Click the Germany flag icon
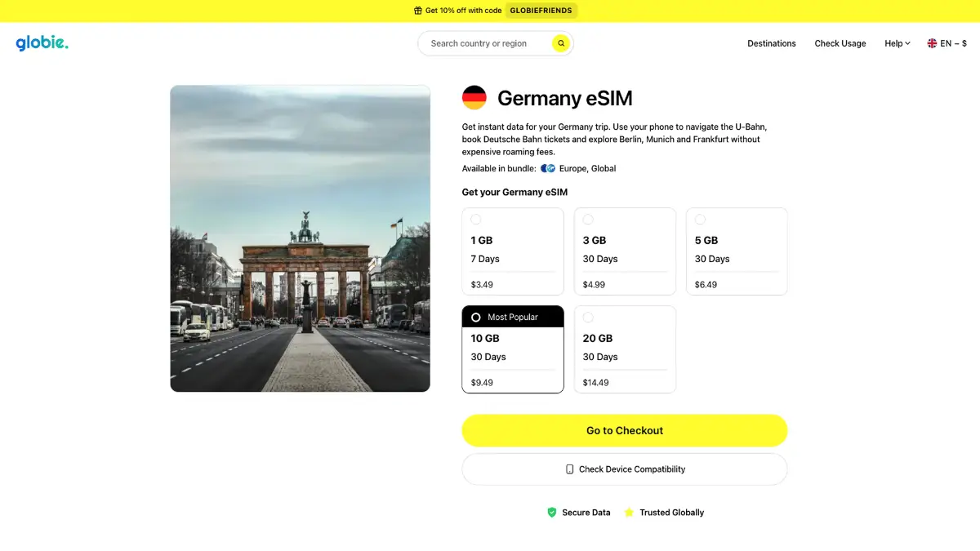The height and width of the screenshot is (551, 980). (474, 98)
